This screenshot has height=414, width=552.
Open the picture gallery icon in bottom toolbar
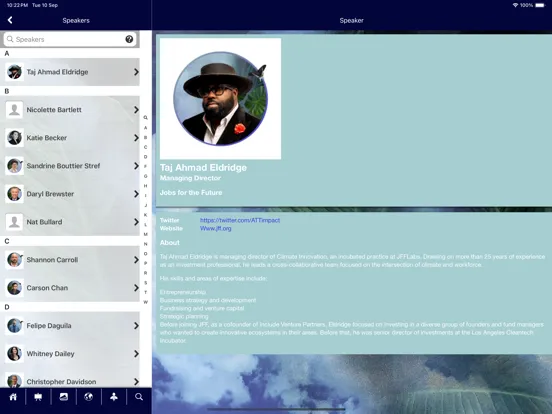point(64,397)
